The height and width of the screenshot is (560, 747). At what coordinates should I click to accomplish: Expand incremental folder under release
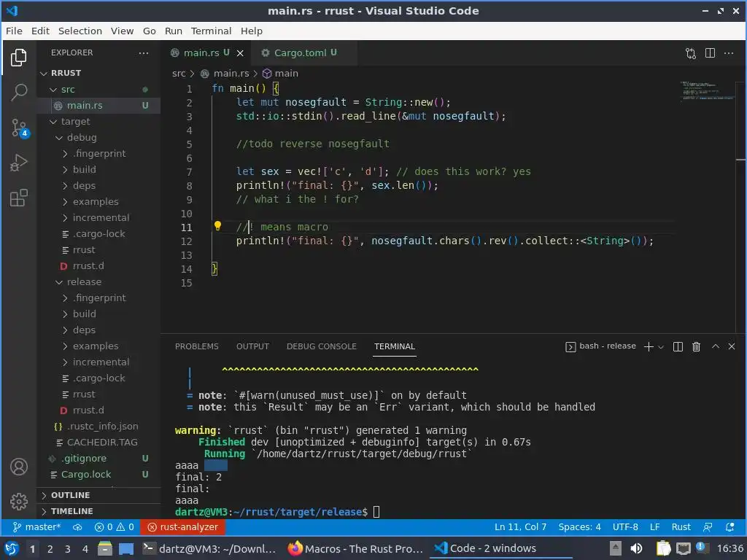pyautogui.click(x=98, y=362)
